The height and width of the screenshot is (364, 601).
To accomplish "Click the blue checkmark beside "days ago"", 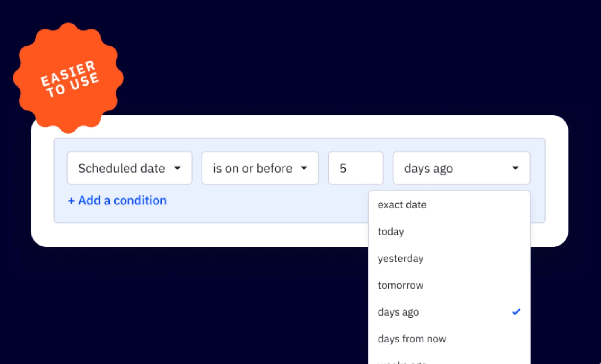I will pos(516,312).
